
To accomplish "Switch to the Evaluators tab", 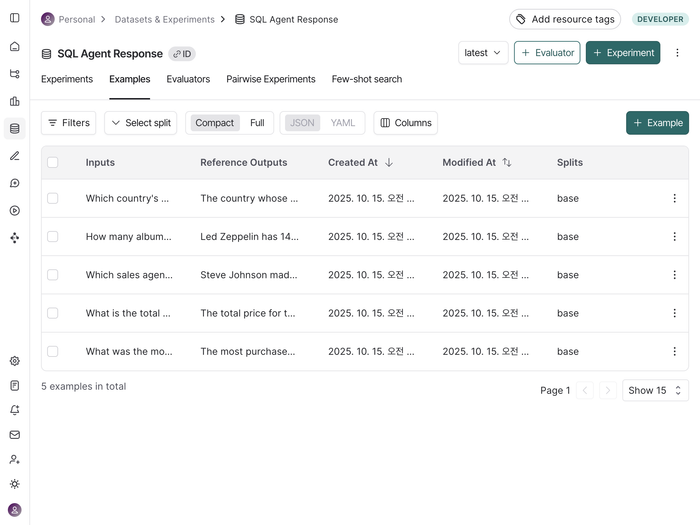I will point(188,79).
